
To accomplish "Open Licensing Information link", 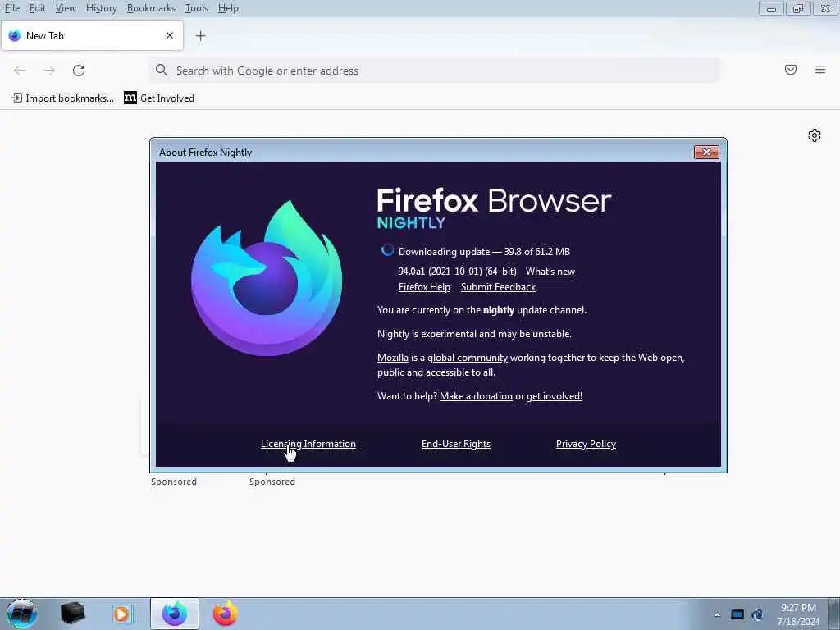I will (x=308, y=444).
